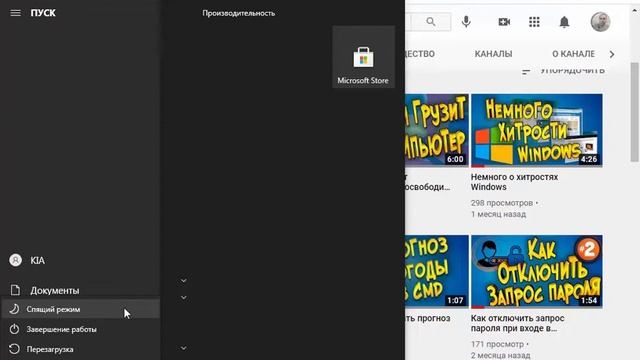640x360 pixels.
Task: Click the Как отключить запрос пароля title
Action: tap(517, 323)
